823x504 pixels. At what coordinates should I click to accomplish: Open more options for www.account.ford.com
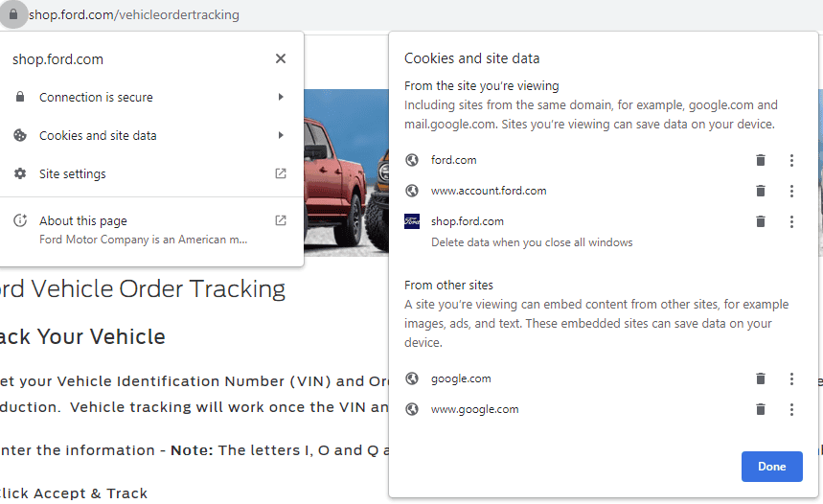(791, 191)
